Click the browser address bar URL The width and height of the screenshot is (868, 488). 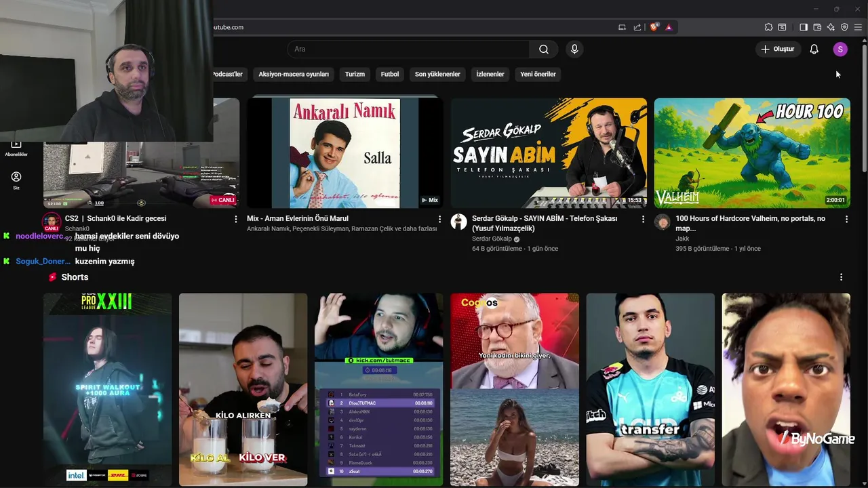228,27
